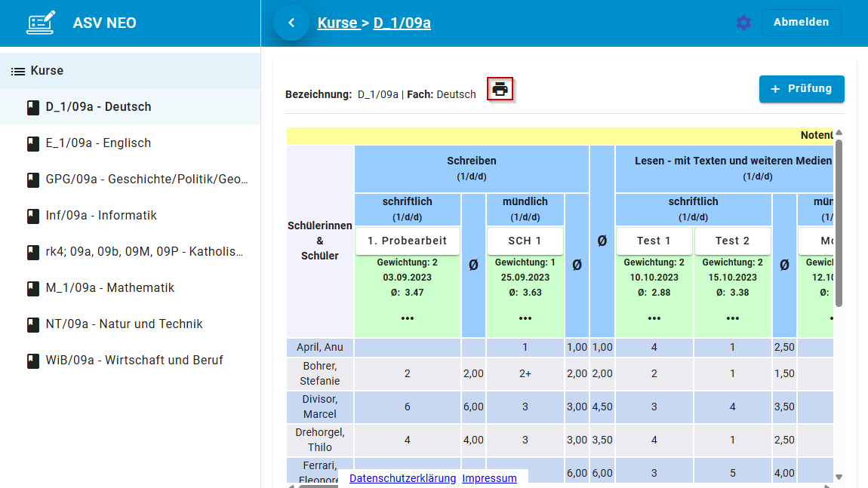The image size is (868, 488).
Task: Expand details under Test 1
Action: point(654,318)
